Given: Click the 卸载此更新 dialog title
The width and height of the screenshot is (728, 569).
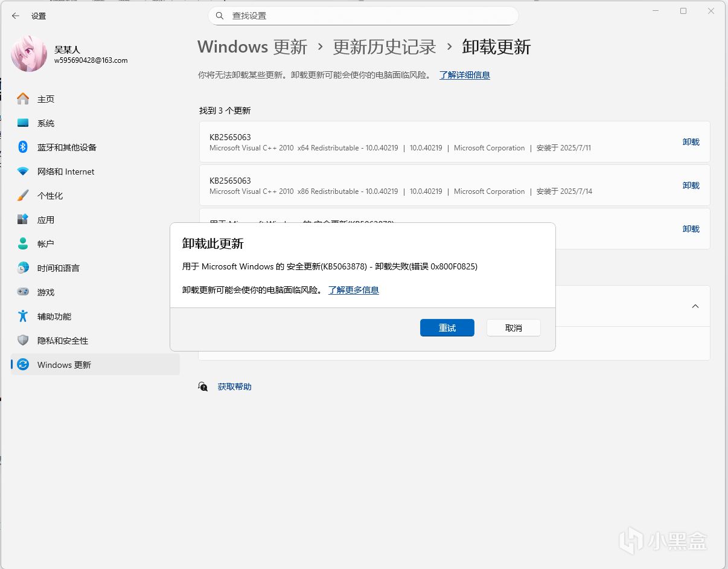Looking at the screenshot, I should [213, 243].
